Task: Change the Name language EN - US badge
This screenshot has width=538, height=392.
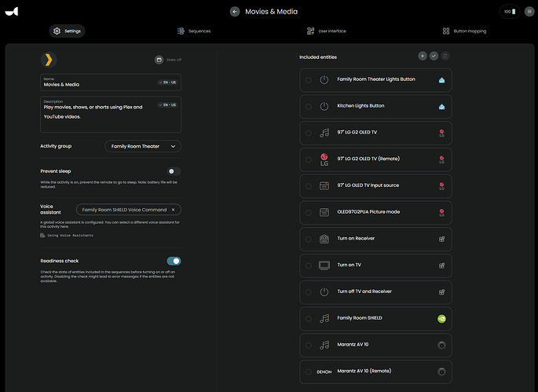Action: (167, 82)
